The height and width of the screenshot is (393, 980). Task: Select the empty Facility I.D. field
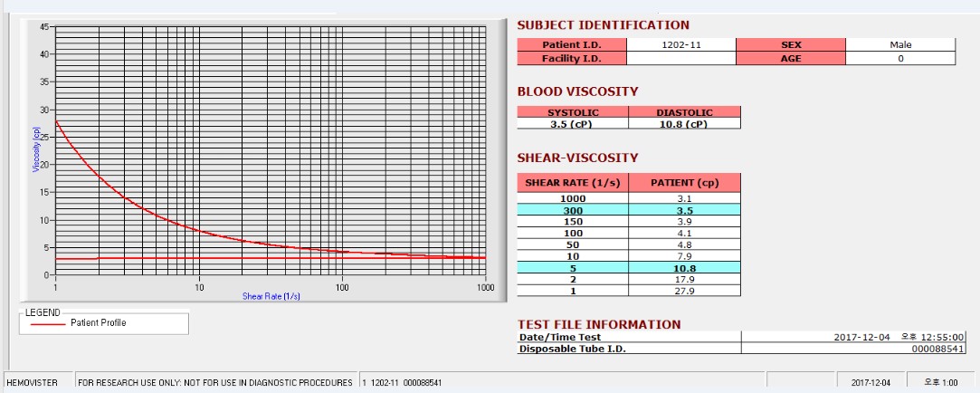[681, 58]
